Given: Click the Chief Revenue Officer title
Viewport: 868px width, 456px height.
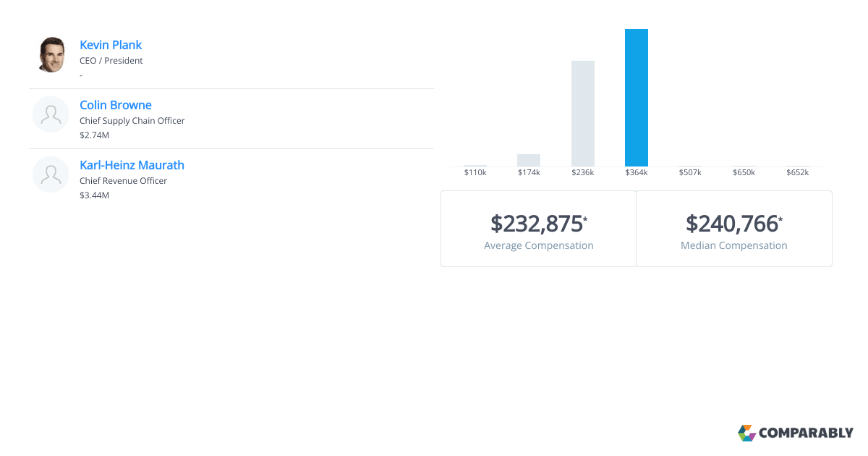Looking at the screenshot, I should (123, 181).
